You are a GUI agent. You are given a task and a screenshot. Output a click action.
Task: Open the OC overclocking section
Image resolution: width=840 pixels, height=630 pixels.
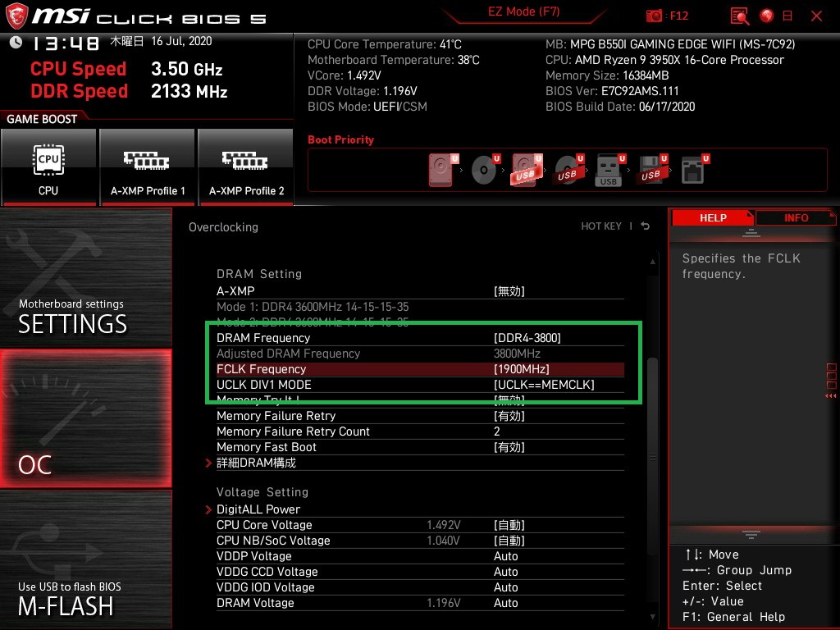coord(85,418)
